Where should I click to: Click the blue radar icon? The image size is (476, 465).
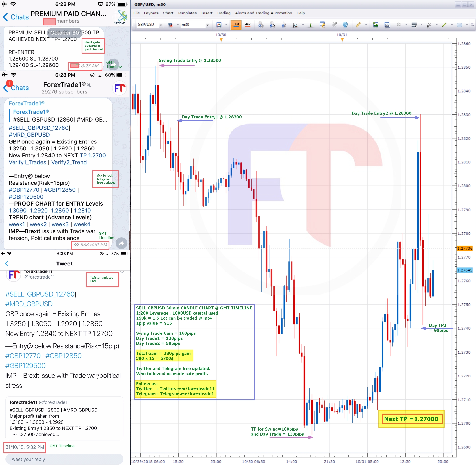click(x=345, y=25)
